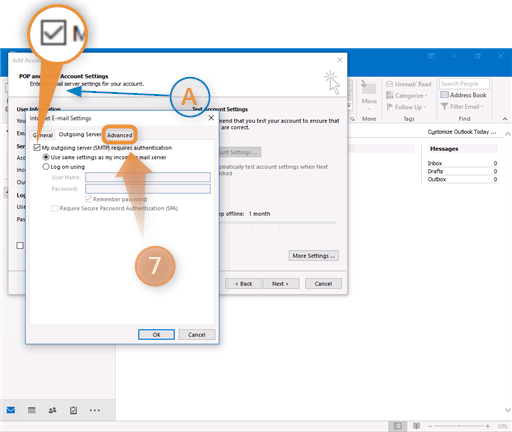Click the Unread/Read ribbon icon
Image resolution: width=512 pixels, height=432 pixels.
click(x=389, y=84)
